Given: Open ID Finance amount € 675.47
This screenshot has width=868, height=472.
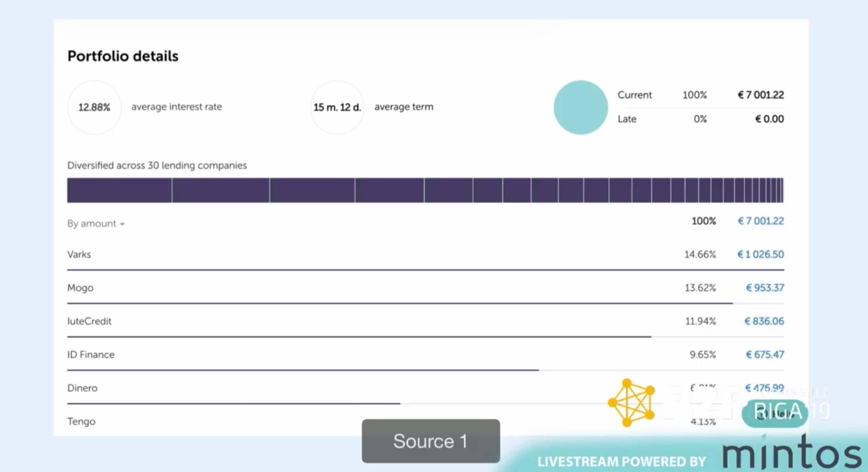Looking at the screenshot, I should click(764, 355).
